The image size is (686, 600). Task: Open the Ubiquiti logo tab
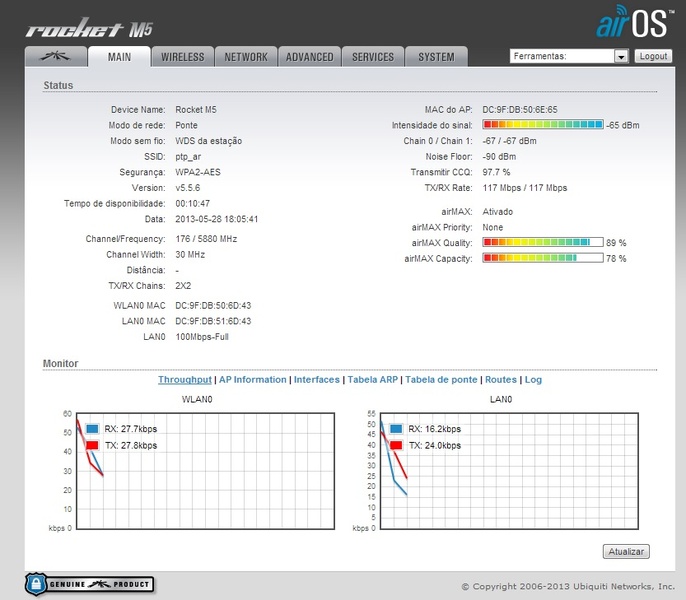pos(56,56)
